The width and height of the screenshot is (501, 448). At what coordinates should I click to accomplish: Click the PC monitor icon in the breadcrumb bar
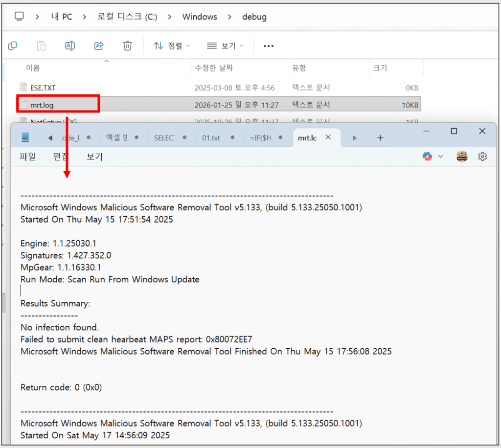19,16
